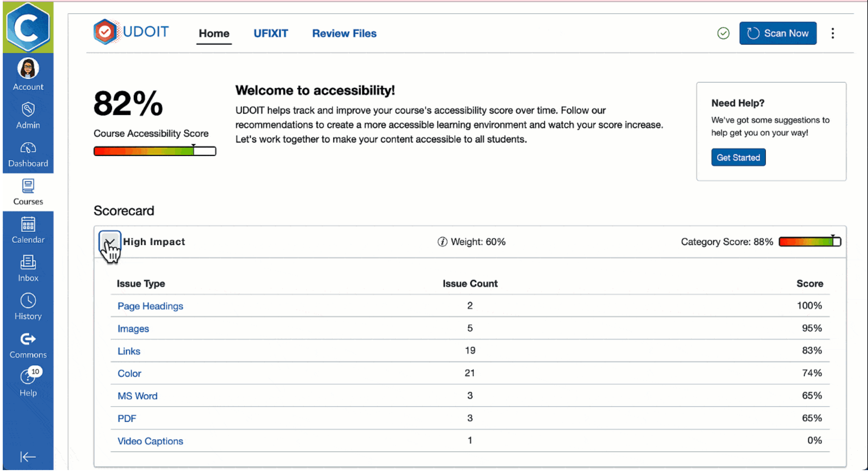The width and height of the screenshot is (868, 471).
Task: Open the Inbox icon
Action: click(28, 263)
